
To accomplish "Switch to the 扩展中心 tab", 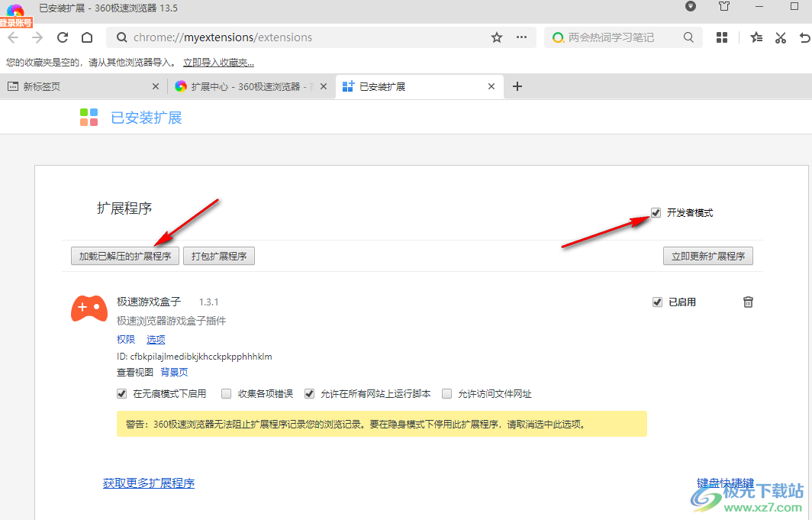I will pos(252,86).
